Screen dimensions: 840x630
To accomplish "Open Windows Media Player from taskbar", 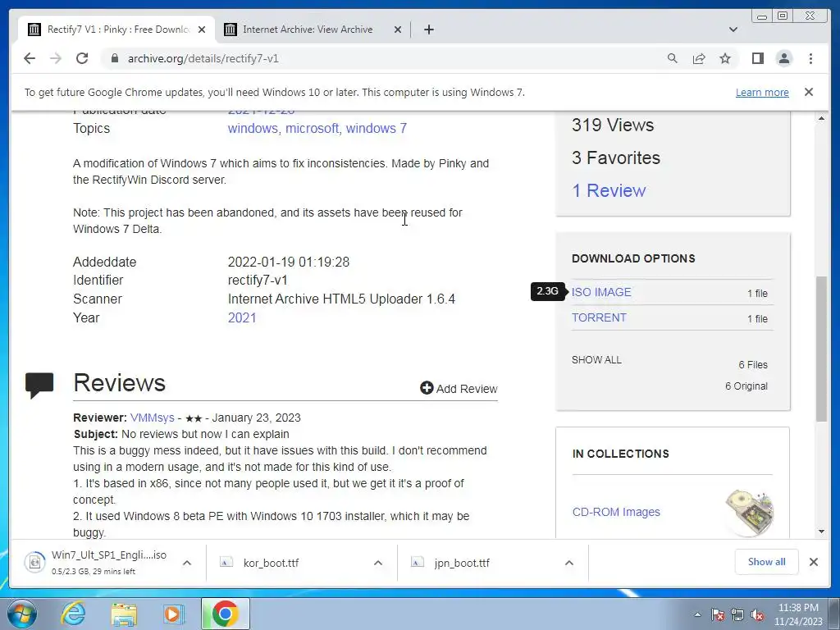I will (x=174, y=614).
